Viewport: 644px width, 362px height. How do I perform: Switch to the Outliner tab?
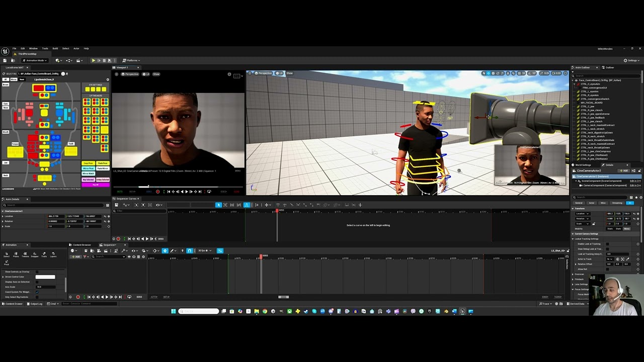pyautogui.click(x=607, y=67)
